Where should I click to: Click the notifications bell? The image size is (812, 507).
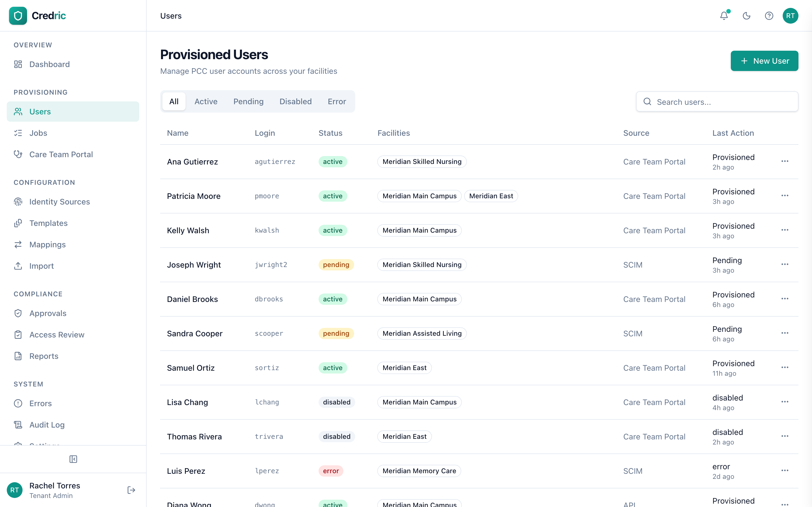point(724,16)
